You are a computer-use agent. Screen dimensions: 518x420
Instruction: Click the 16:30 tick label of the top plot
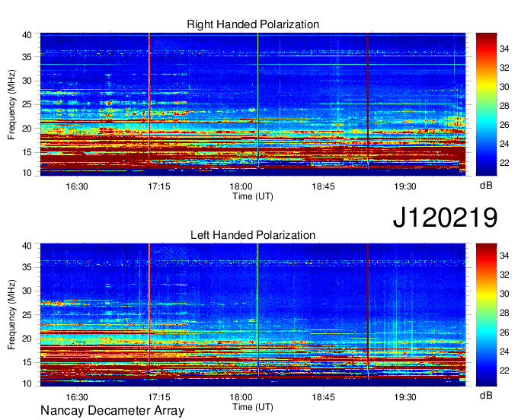[77, 186]
